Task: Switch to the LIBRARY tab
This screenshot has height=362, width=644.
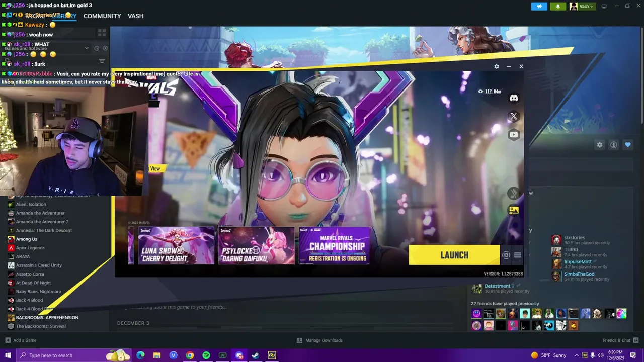Action: point(64,16)
